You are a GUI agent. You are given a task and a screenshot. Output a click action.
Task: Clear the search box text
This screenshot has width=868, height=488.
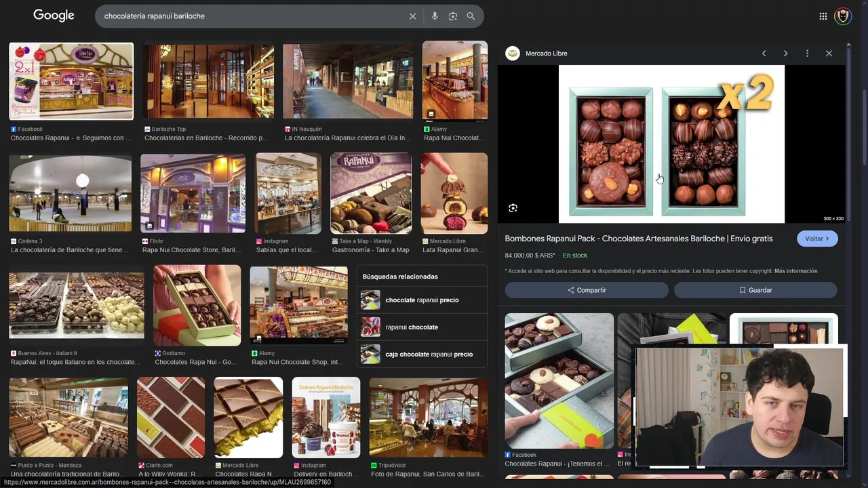pyautogui.click(x=412, y=16)
